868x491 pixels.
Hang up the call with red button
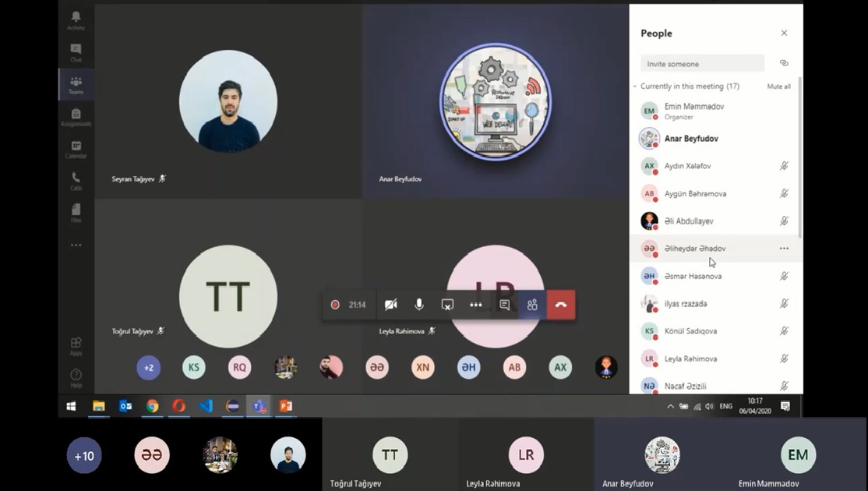coord(560,305)
